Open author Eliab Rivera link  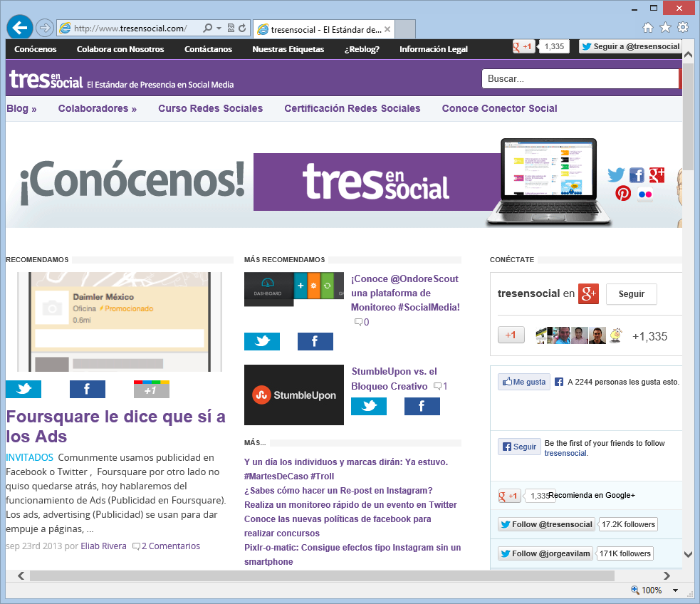103,546
